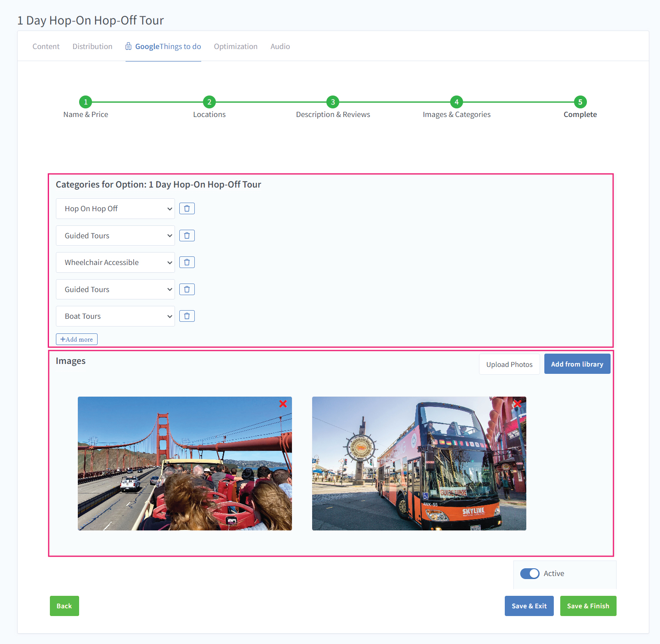Click Save & Finish
The height and width of the screenshot is (644, 660).
(588, 606)
